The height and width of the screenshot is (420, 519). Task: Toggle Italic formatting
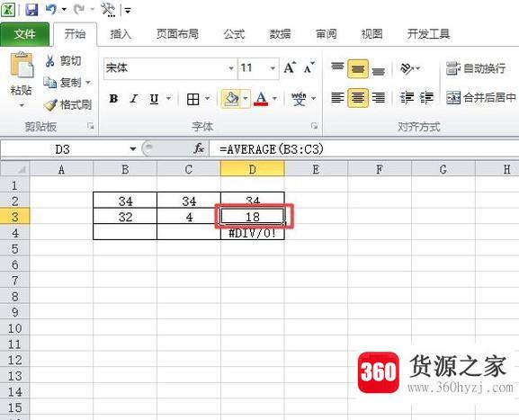[x=134, y=98]
